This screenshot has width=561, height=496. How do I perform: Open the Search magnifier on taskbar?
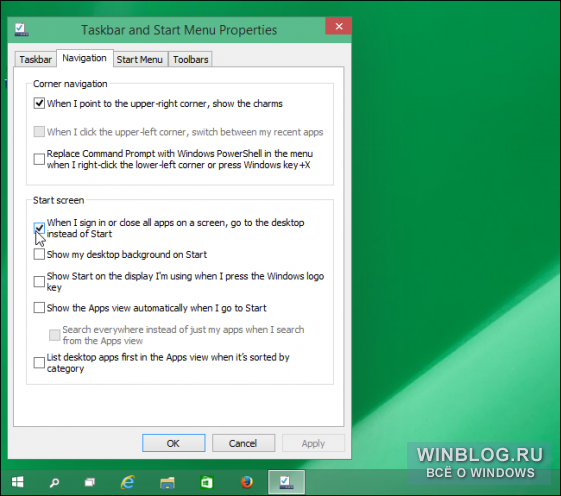tap(54, 482)
